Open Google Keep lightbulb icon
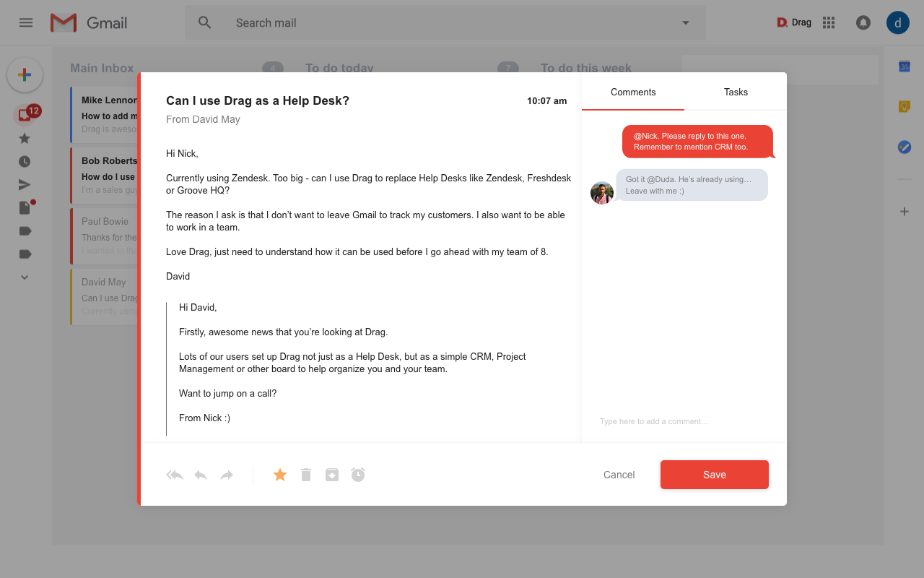Viewport: 924px width, 578px height. pos(904,107)
